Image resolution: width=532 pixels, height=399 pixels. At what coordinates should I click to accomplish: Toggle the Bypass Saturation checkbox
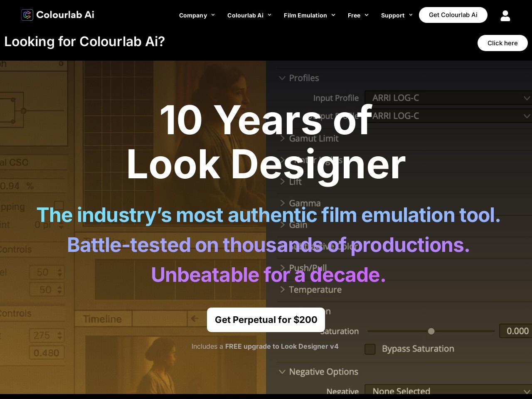pyautogui.click(x=370, y=349)
